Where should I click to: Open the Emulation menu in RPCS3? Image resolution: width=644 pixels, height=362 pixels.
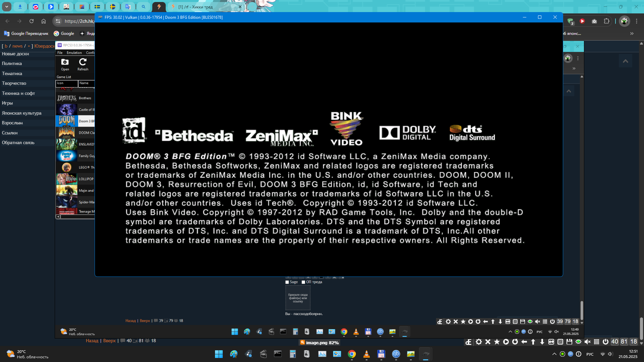(74, 53)
